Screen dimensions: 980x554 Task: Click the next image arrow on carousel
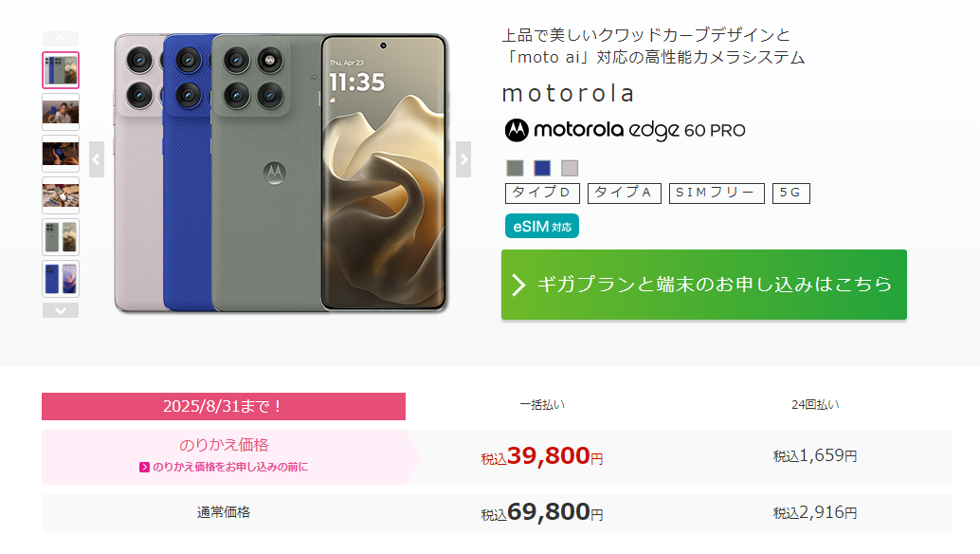(463, 159)
